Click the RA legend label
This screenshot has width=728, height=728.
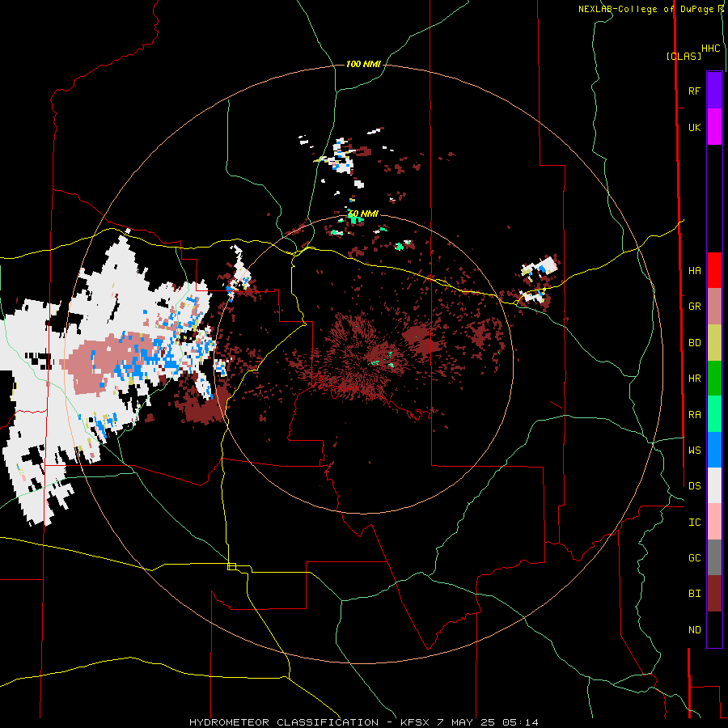click(x=694, y=414)
